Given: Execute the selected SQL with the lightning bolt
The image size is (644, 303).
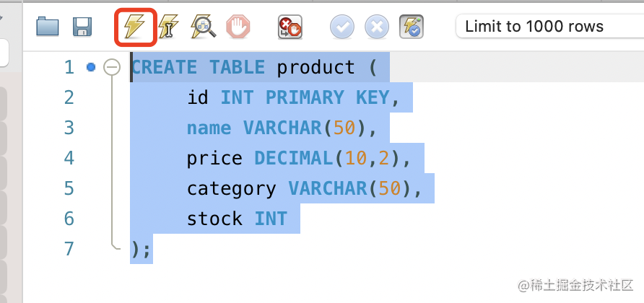Looking at the screenshot, I should pyautogui.click(x=134, y=27).
